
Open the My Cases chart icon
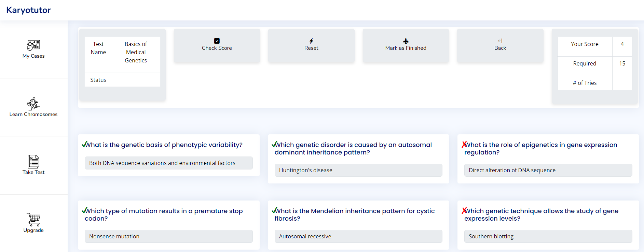pyautogui.click(x=33, y=45)
